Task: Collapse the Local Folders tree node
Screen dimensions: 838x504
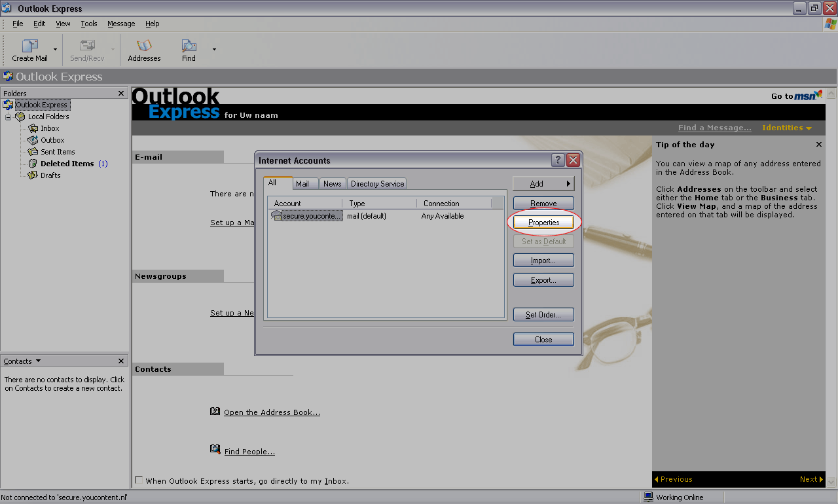Action: (x=9, y=117)
